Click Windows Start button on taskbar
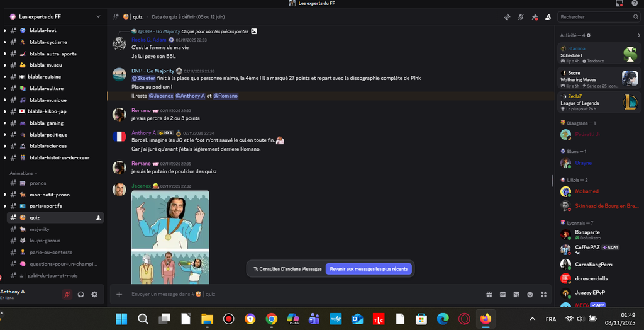Viewport: 644px width, 330px height. [x=121, y=319]
